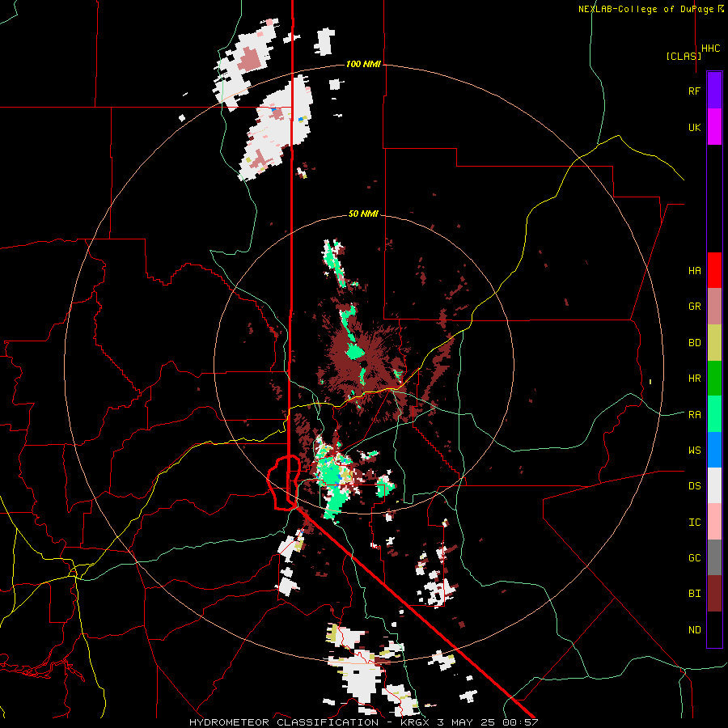Select the IC pink legend swatch

pos(714,522)
